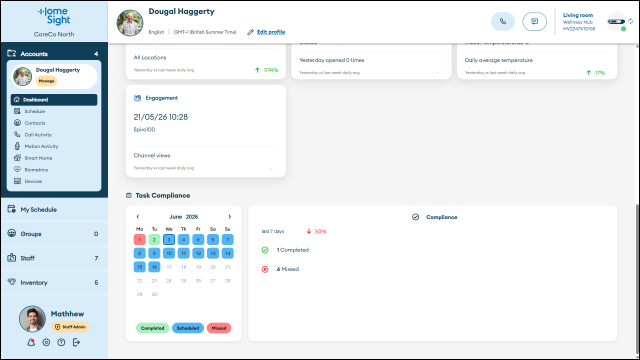The width and height of the screenshot is (640, 360).
Task: Click the Biometrics heart icon
Action: coord(17,169)
